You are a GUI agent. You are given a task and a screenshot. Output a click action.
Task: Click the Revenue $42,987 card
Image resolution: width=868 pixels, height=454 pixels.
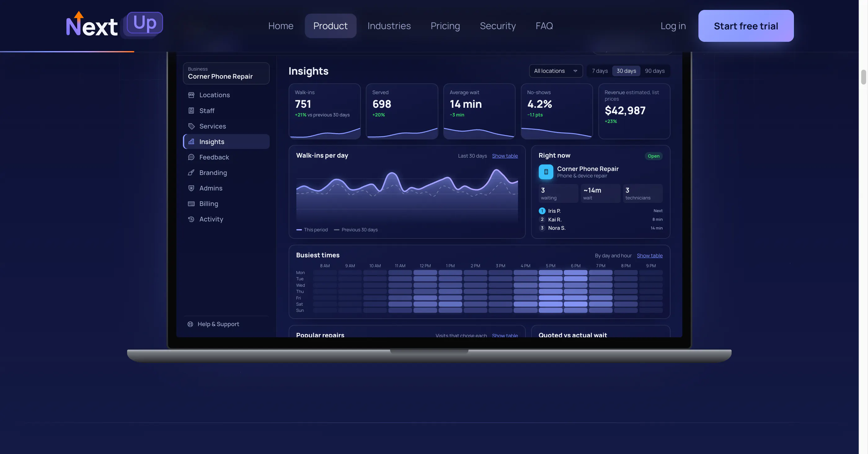(x=634, y=111)
